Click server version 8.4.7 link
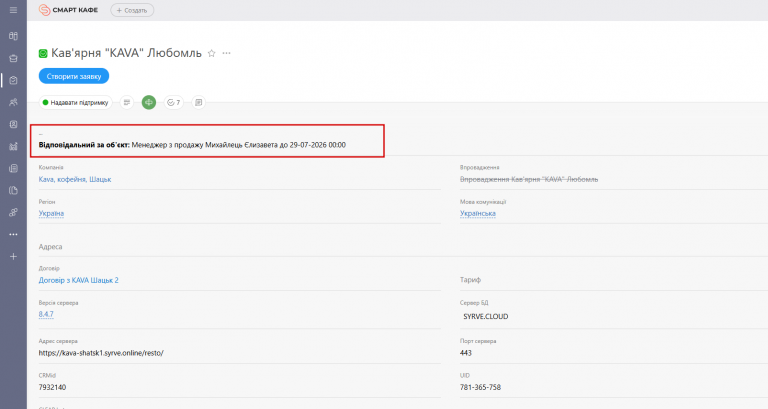Viewport: 768px width, 409px height. [x=46, y=314]
